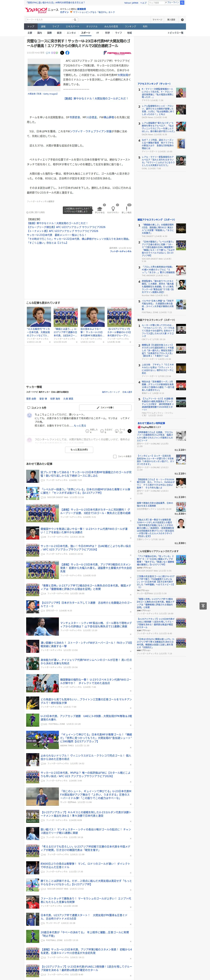Image resolution: width=210 pixels, height=980 pixels.
Task: Share the article on Facebook
Action: click(67, 53)
